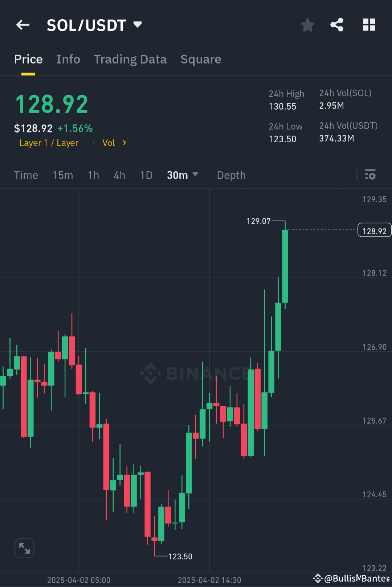The image size is (392, 587).
Task: Open the Vol indicator settings
Action: click(x=109, y=143)
